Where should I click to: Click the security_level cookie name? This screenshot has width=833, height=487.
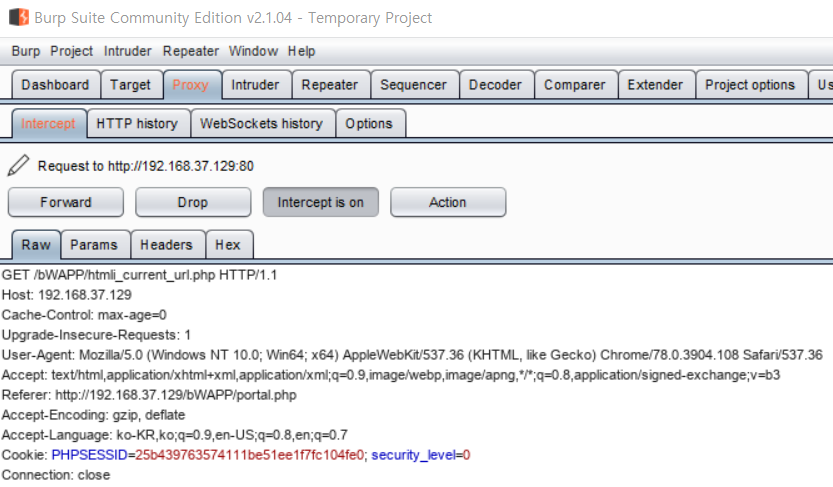click(x=413, y=455)
